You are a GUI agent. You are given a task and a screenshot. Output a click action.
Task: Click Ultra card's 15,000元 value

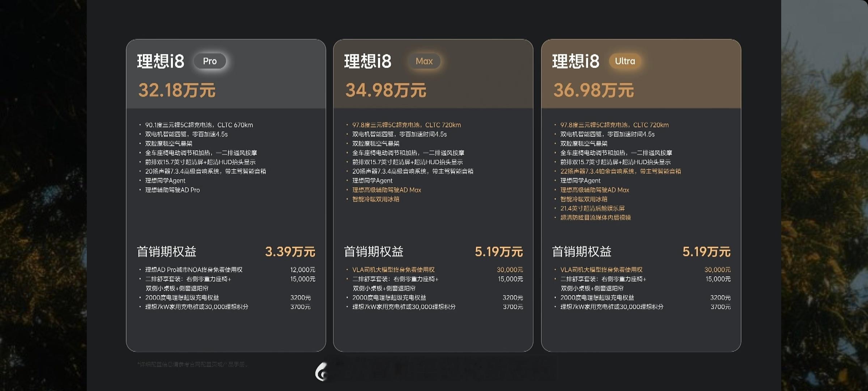click(718, 279)
